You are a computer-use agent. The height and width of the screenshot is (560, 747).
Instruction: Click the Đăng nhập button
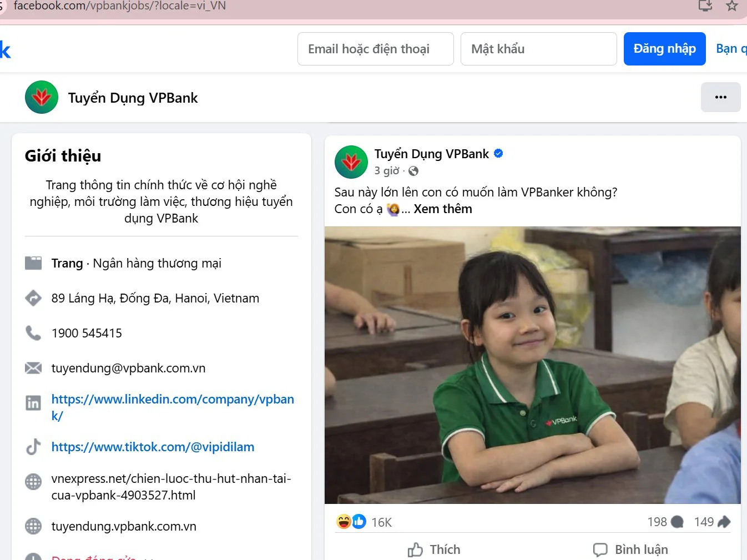(x=664, y=49)
